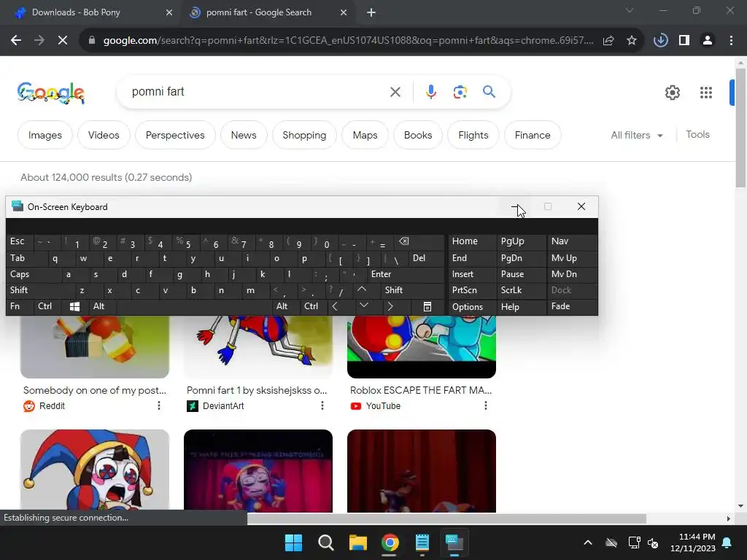
Task: Expand the All filters dropdown
Action: [636, 135]
